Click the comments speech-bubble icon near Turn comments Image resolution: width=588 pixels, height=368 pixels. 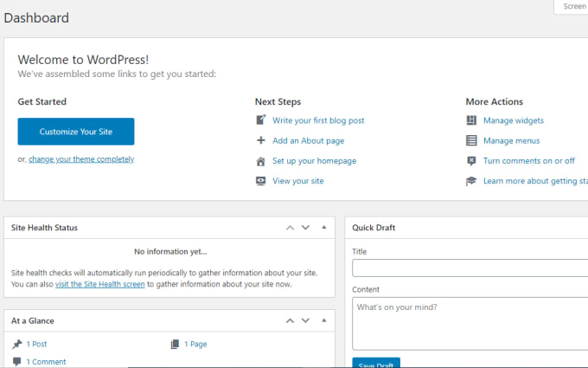tap(471, 161)
